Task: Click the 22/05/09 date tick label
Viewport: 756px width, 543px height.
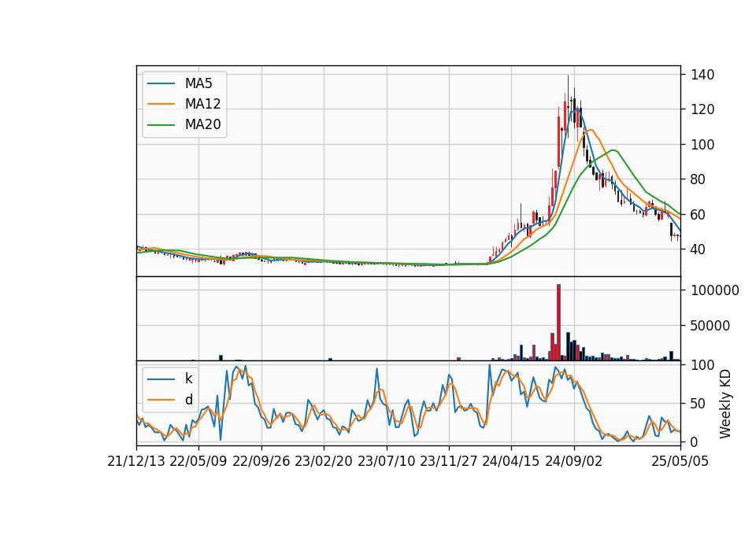Action: pyautogui.click(x=198, y=461)
